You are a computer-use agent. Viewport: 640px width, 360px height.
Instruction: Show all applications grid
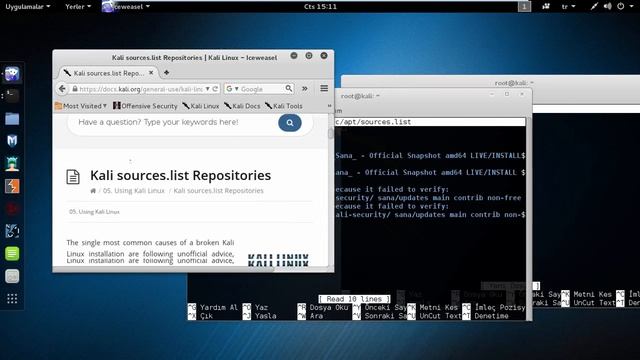[x=12, y=299]
